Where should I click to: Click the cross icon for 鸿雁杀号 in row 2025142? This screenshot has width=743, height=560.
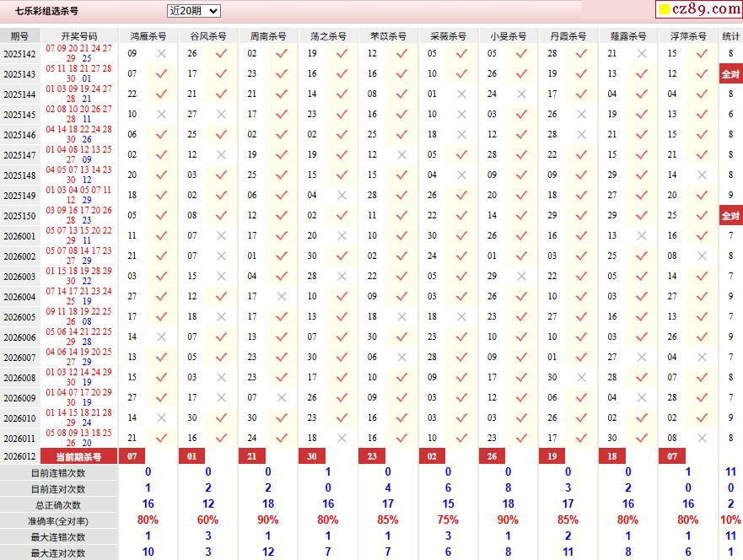click(x=161, y=53)
